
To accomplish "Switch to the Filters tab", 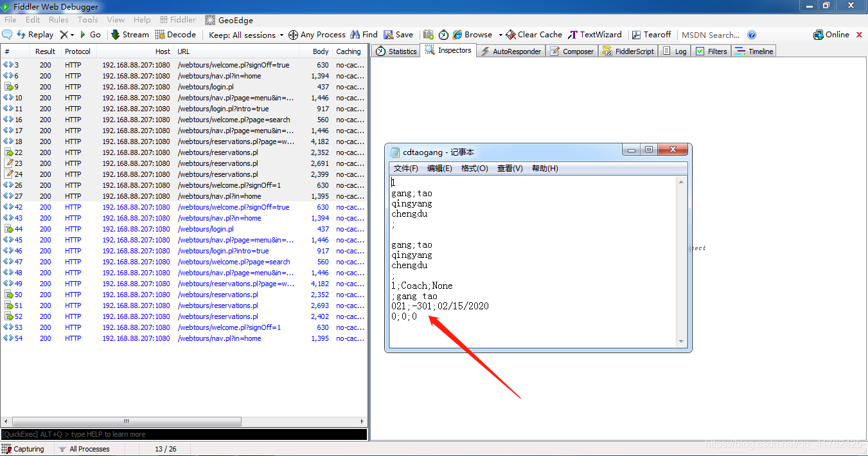I will 712,51.
